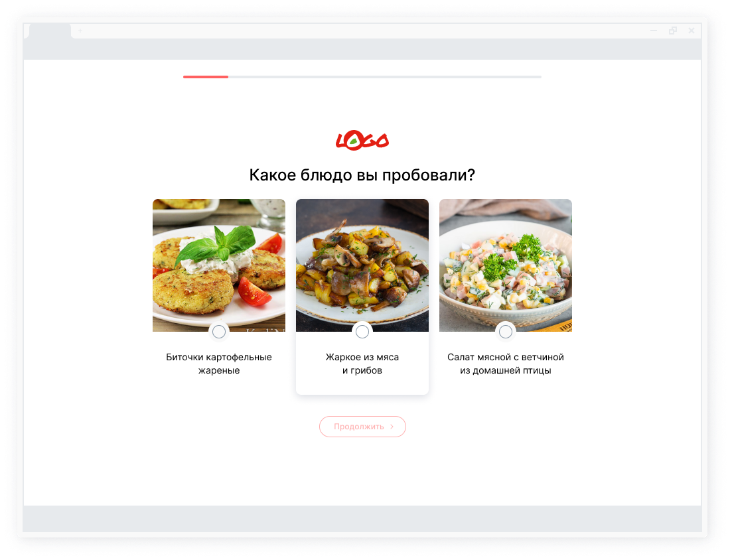The image size is (730, 560).
Task: Click the potato patties photo
Action: (219, 265)
